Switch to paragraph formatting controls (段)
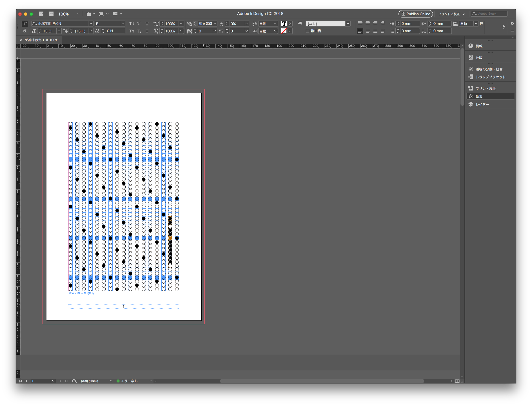 (25, 31)
